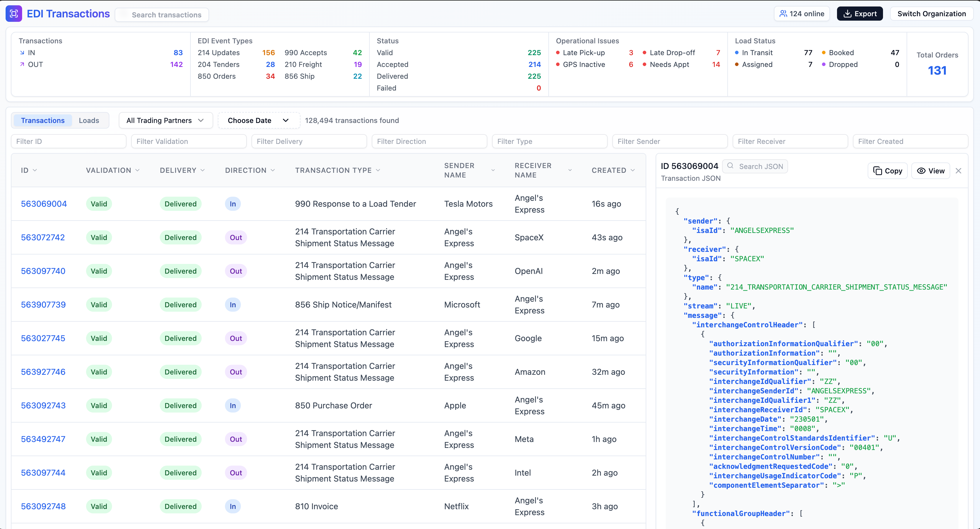980x529 pixels.
Task: Click the OUT transactions arrow icon
Action: point(22,64)
